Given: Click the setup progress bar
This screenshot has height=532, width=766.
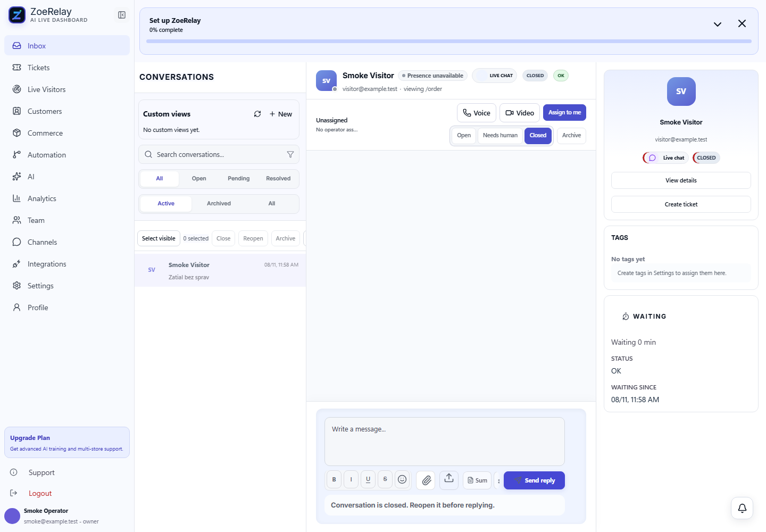Looking at the screenshot, I should click(449, 41).
